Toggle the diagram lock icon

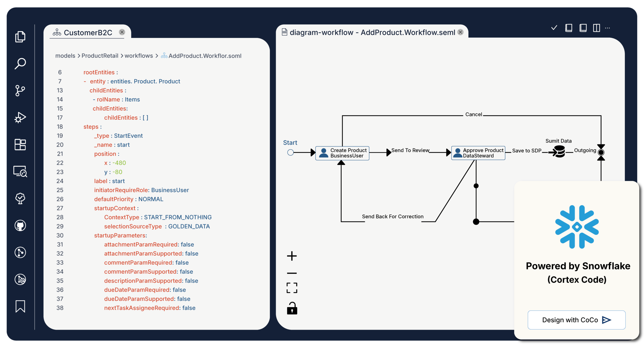pos(292,308)
